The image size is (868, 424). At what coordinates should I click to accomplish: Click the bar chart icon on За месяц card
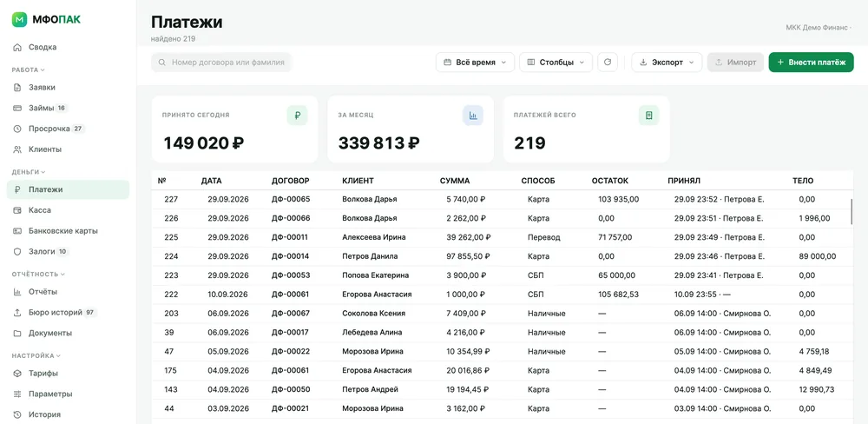tap(473, 116)
